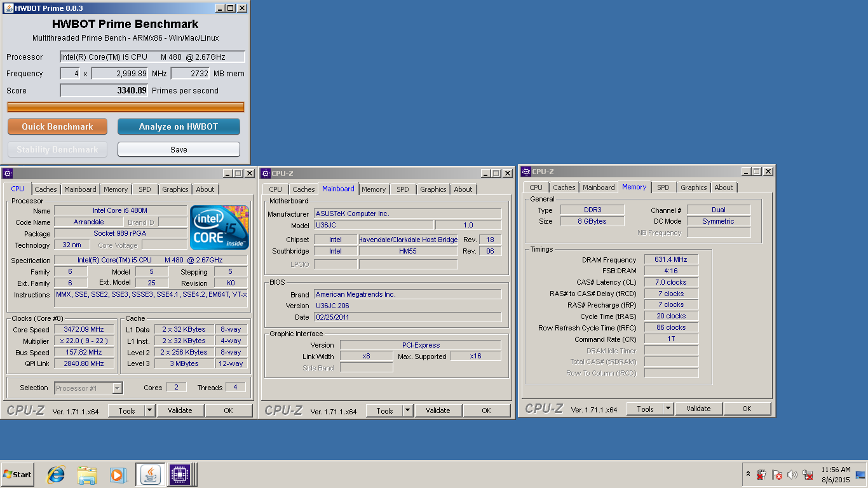Switch to Caches tab in the CPU window
The image size is (868, 488).
pyautogui.click(x=46, y=189)
